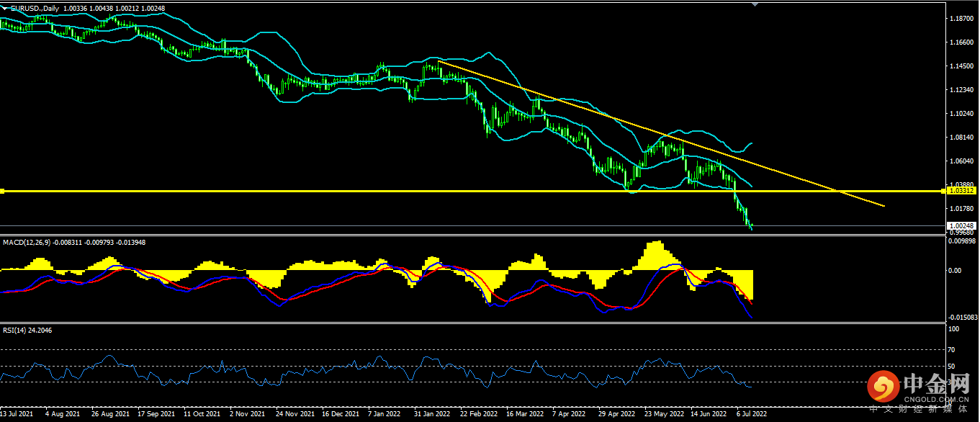Screen dimensions: 980x422
Task: Select the yellow horizontal support line
Action: [x=432, y=191]
